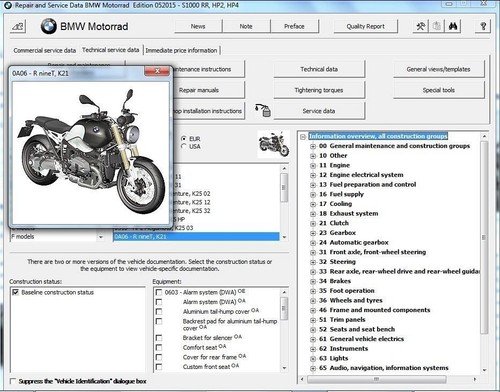Open help with the question mark icon
Viewport: 500px width, 392px height.
483,26
